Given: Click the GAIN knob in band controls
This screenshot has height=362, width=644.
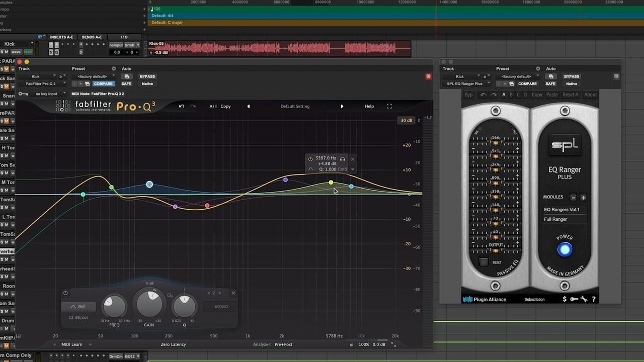Looking at the screenshot, I should [149, 304].
